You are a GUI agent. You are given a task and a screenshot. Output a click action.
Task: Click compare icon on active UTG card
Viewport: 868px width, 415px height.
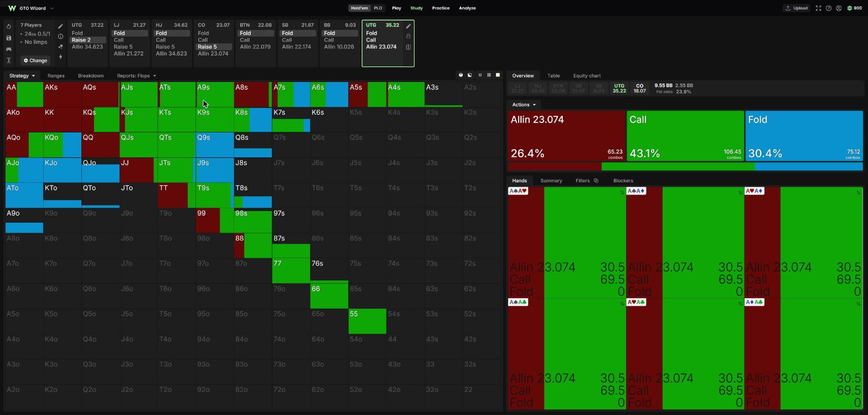click(x=409, y=47)
